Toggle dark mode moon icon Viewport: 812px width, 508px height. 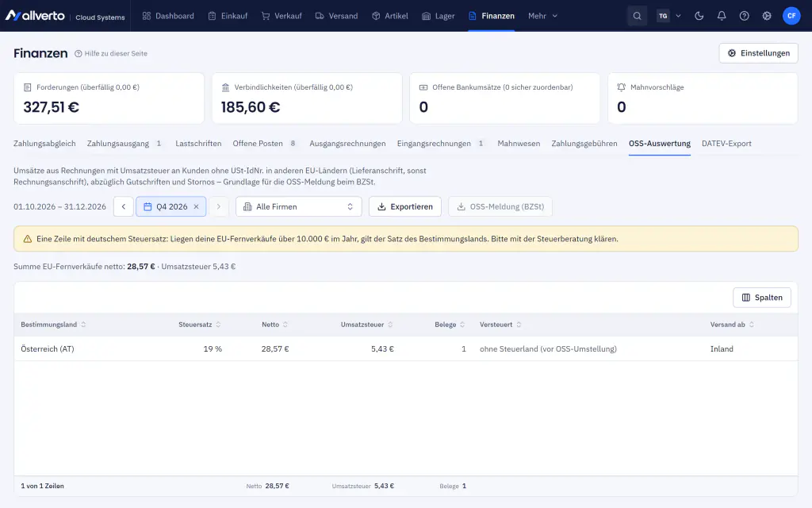[699, 16]
